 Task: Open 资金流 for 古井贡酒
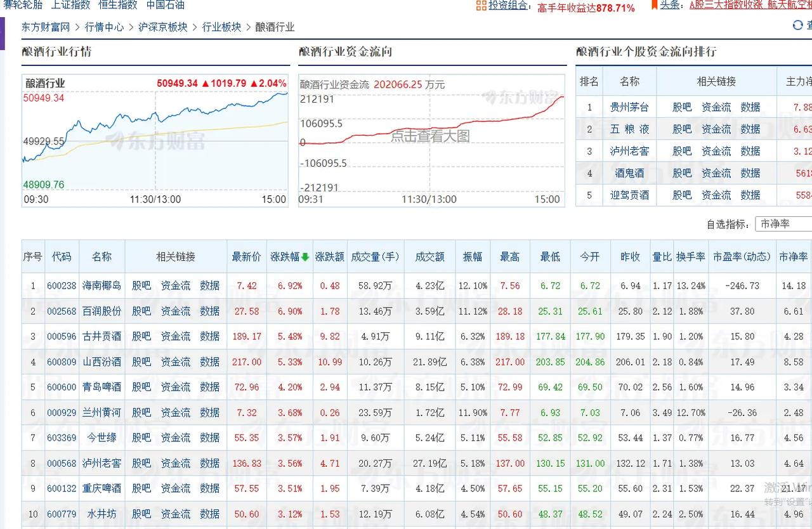[176, 337]
